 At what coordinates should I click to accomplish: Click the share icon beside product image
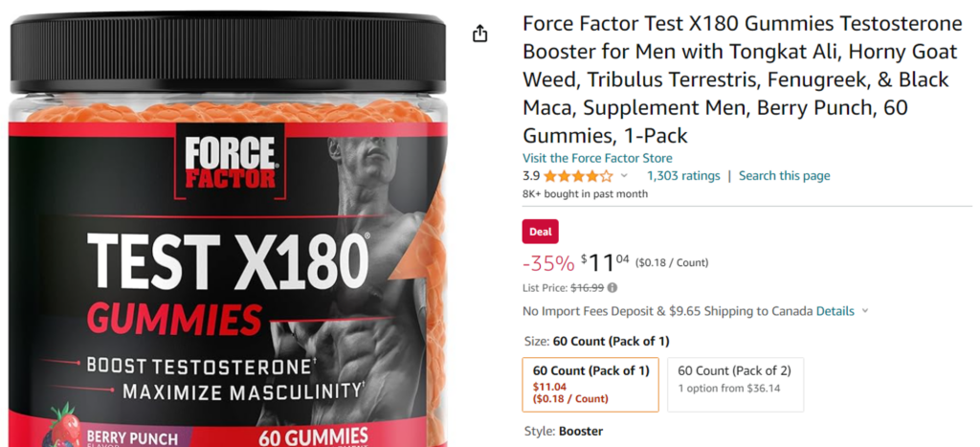pos(479,34)
